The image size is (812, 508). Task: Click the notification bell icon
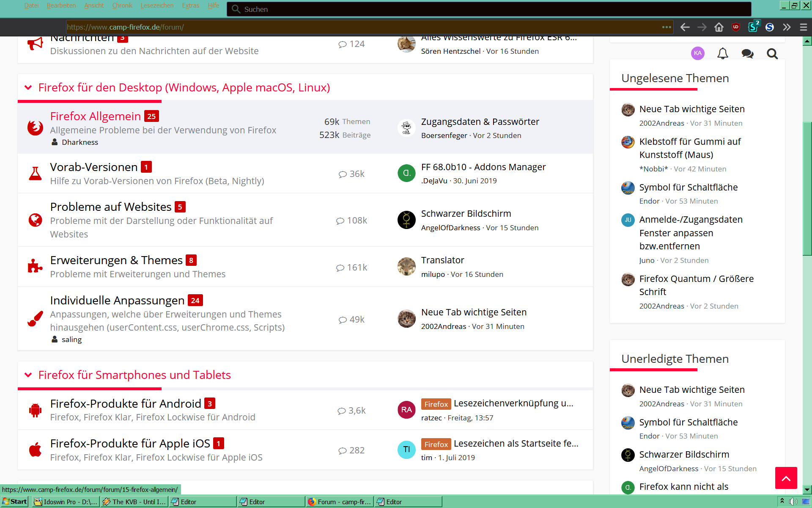[723, 54]
